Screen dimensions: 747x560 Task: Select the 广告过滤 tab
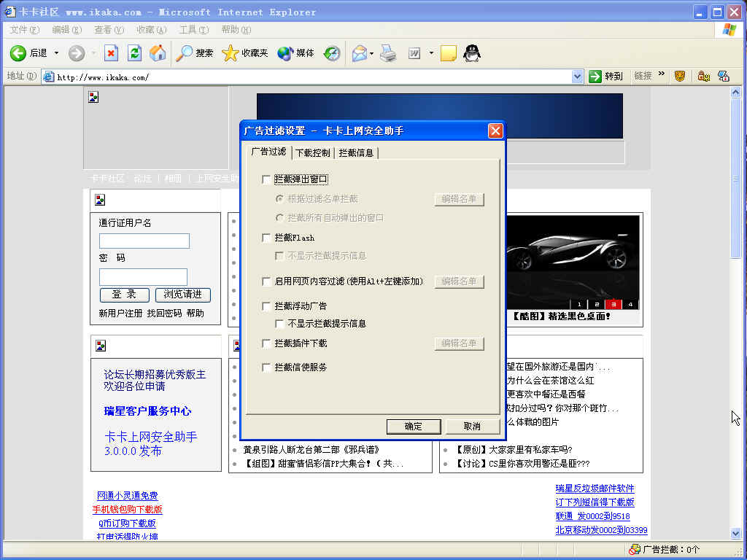click(268, 152)
